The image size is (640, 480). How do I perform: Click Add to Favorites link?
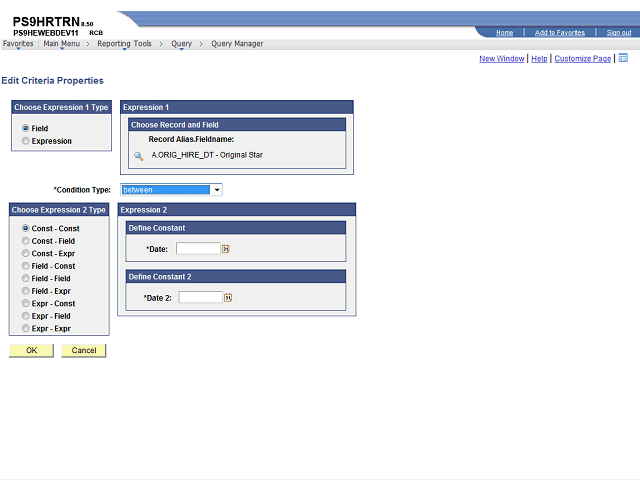pos(560,33)
